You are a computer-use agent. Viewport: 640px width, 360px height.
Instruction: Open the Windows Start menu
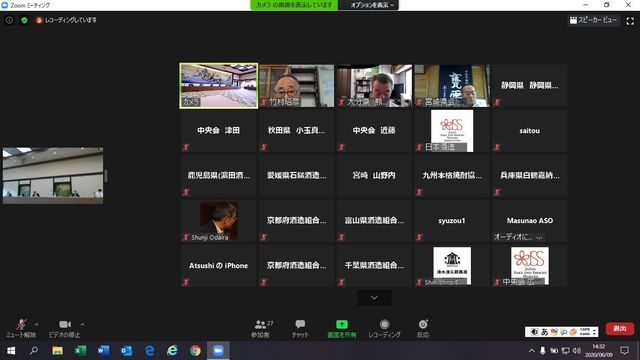[x=11, y=351]
